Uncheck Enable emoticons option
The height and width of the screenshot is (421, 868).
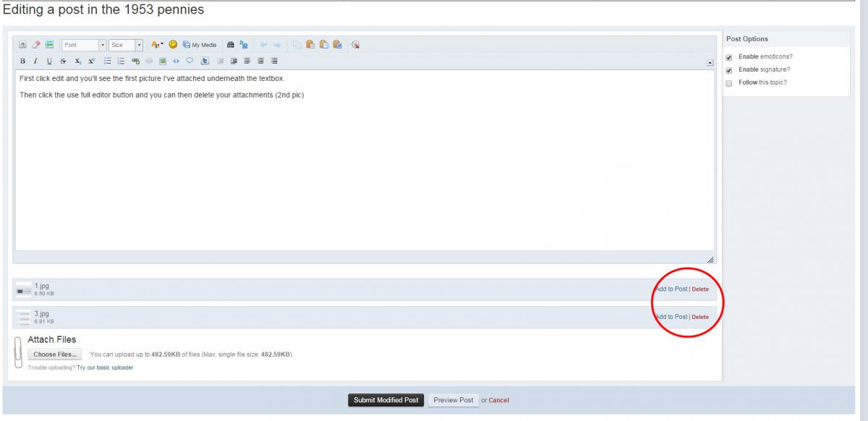(x=729, y=57)
